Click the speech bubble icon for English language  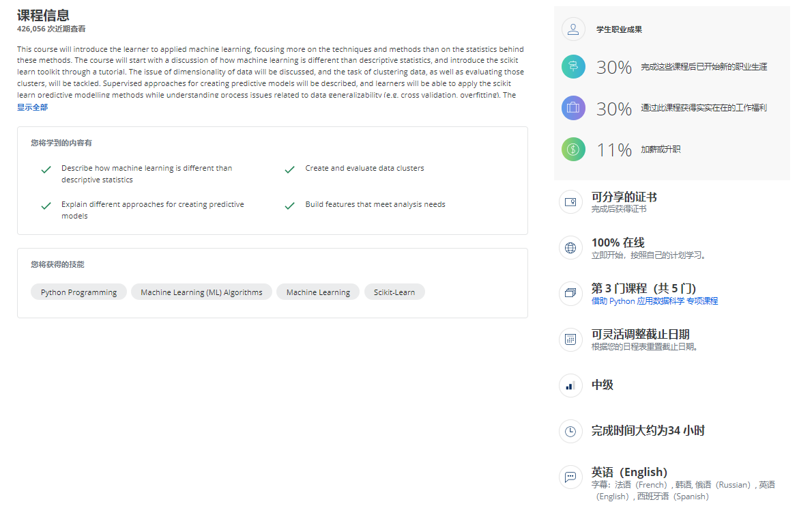570,477
